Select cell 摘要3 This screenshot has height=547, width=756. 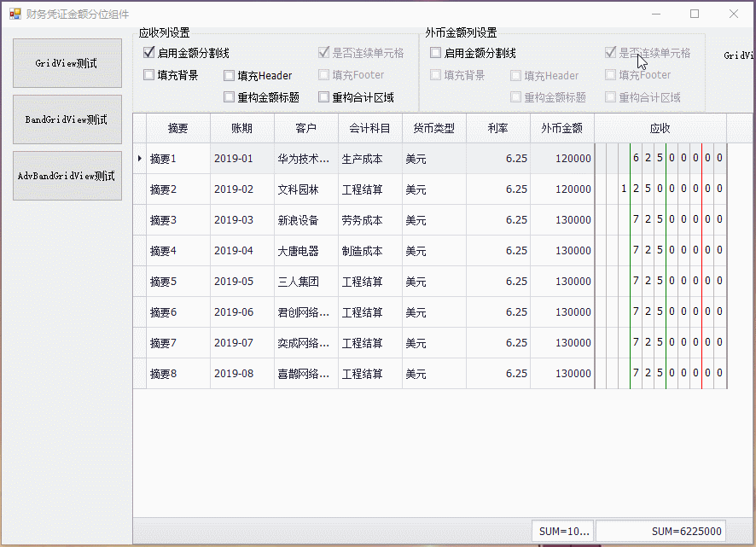(178, 220)
